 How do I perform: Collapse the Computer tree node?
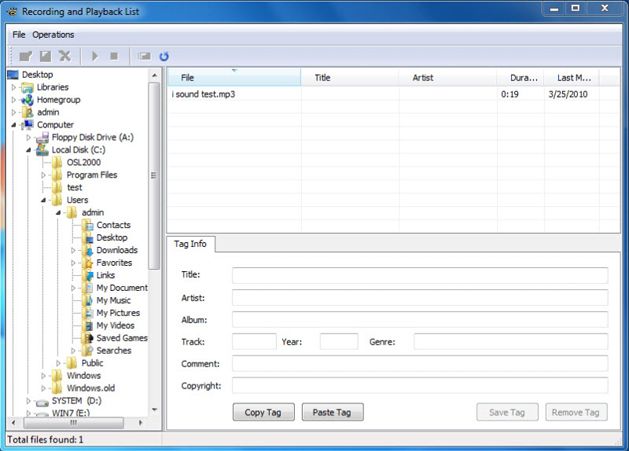pos(14,125)
